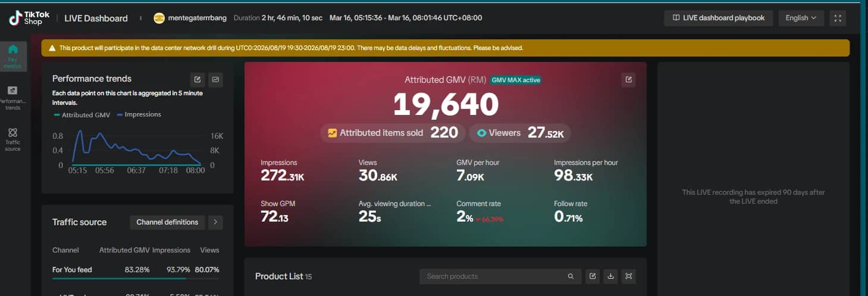The image size is (868, 296).
Task: Click the Attributed items sold icon
Action: tap(332, 133)
